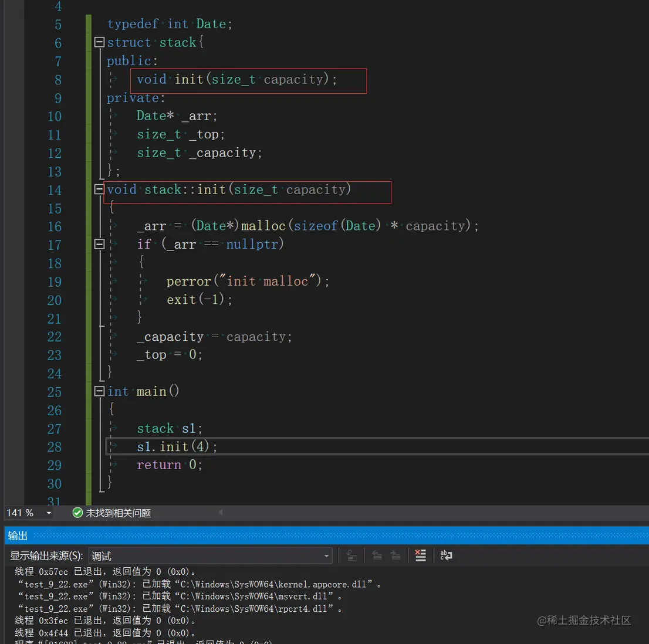This screenshot has width=649, height=644.
Task: Click the 'stack s1;' declaration line
Action: point(170,429)
